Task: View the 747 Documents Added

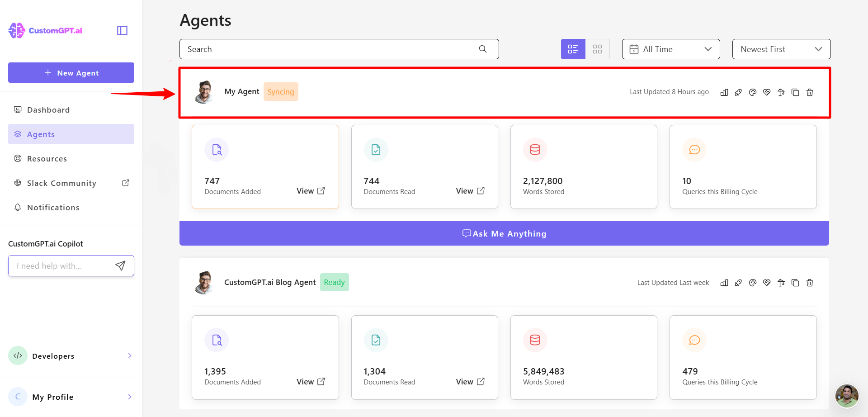Action: click(x=311, y=191)
